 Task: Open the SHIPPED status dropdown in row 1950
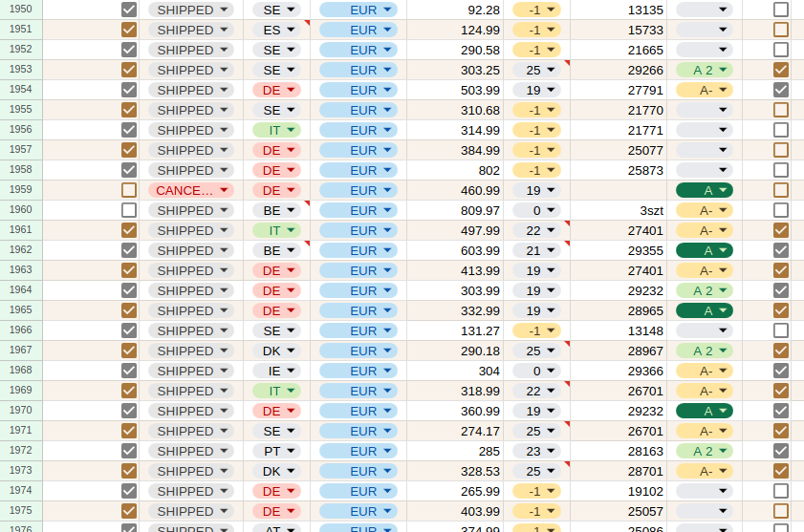(x=191, y=10)
